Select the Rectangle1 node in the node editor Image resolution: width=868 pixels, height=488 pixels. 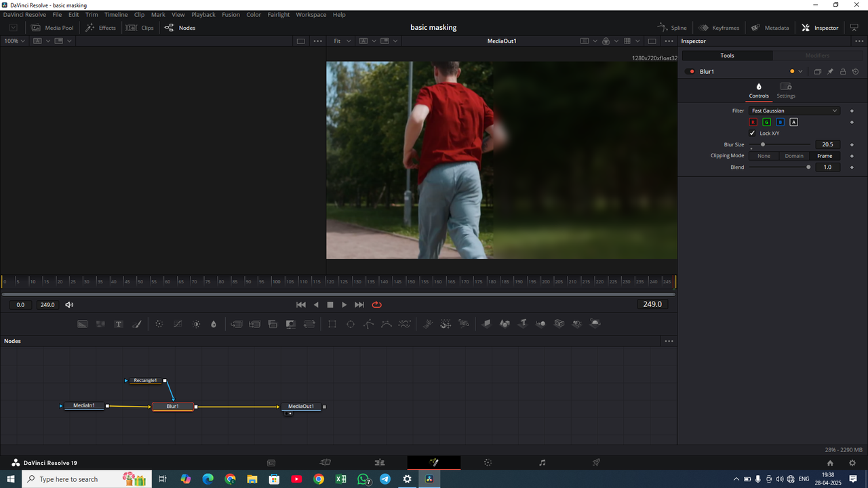pos(144,380)
